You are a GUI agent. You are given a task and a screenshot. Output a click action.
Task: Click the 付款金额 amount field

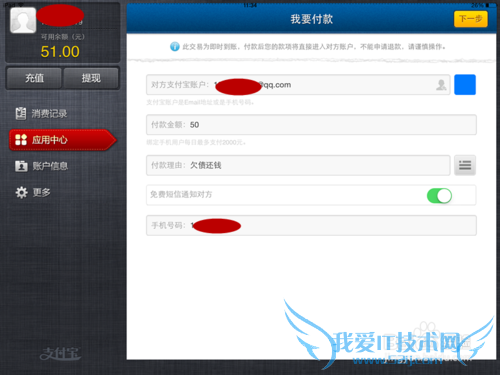[x=311, y=125]
